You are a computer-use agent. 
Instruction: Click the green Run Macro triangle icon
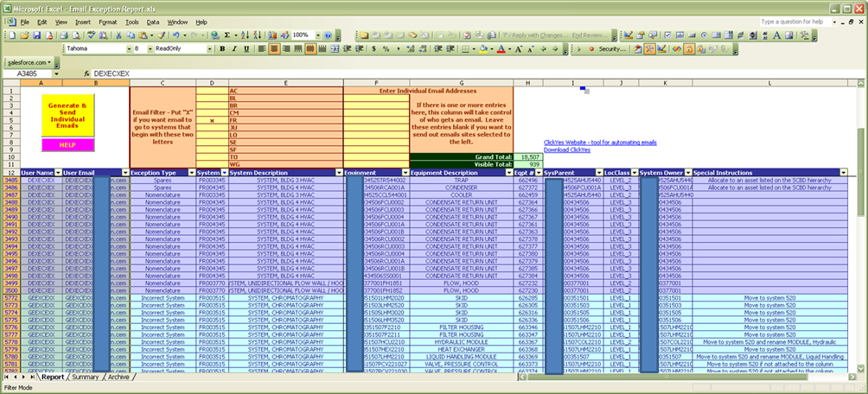tap(579, 48)
